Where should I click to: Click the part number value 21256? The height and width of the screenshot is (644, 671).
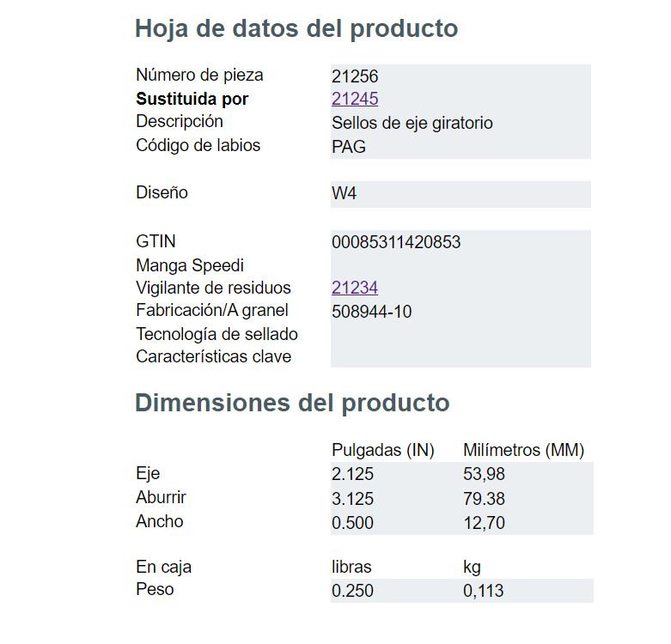coord(355,76)
